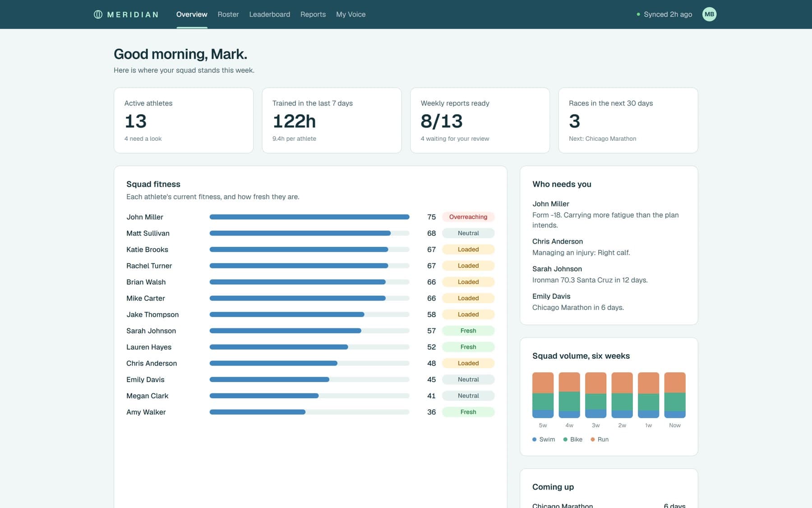Open the Races in the next 30 days card
The width and height of the screenshot is (812, 508).
pos(628,120)
